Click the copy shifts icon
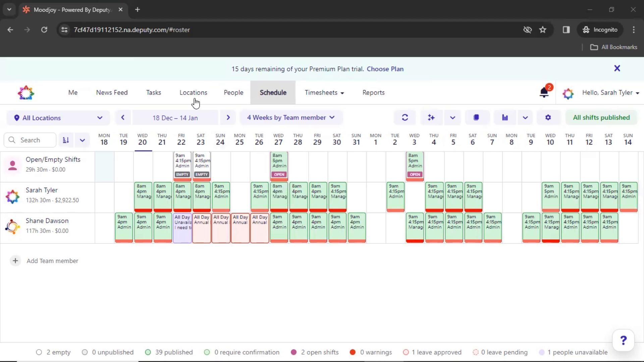The width and height of the screenshot is (644, 362). [476, 118]
